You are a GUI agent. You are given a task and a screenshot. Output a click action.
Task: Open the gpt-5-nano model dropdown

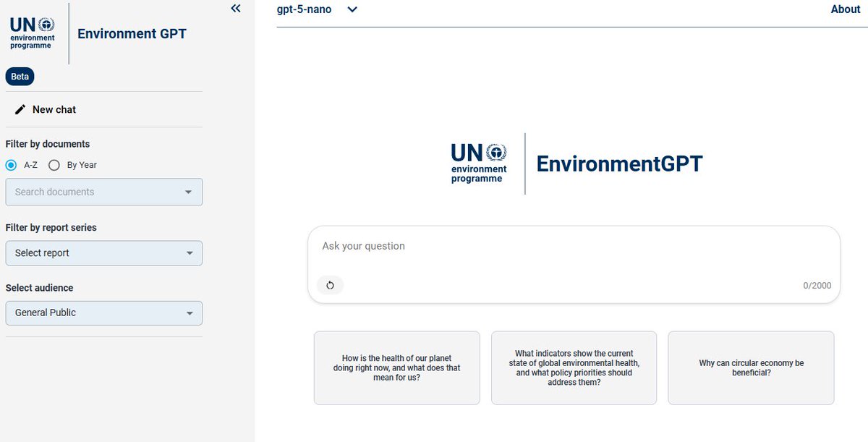pos(317,9)
